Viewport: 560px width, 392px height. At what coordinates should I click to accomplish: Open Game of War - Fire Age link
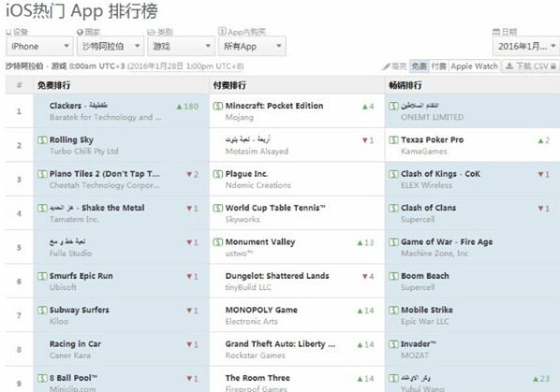tap(447, 241)
